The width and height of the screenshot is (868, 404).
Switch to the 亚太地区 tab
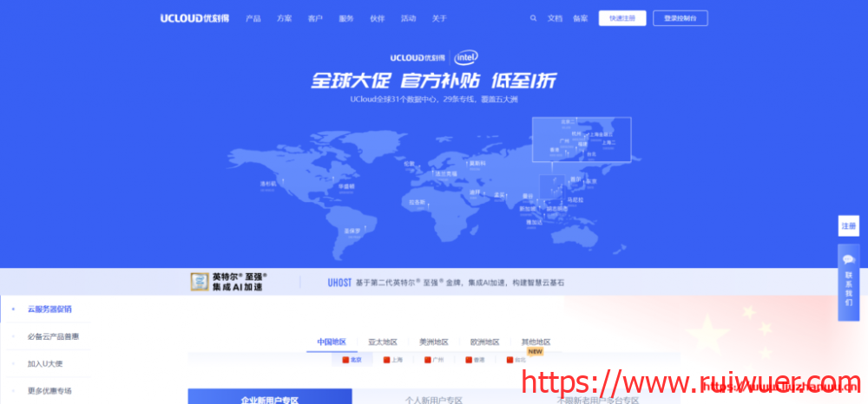coord(383,342)
